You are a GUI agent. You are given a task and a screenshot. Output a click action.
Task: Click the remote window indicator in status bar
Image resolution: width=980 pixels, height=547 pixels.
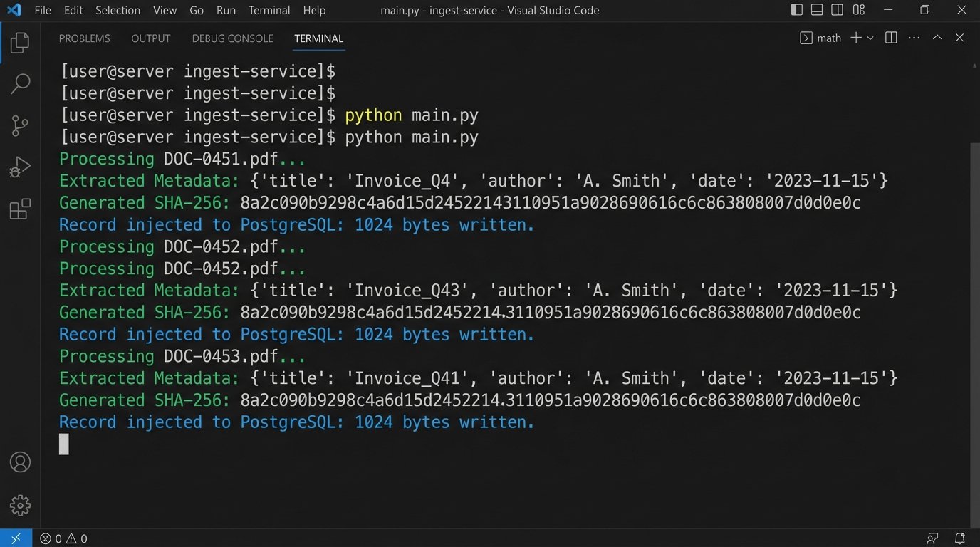[16, 538]
